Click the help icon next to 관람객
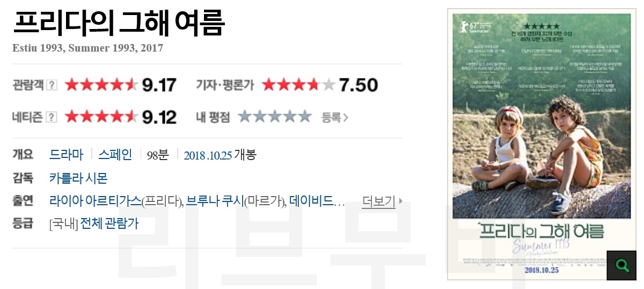Screen dimensions: 644x289 (52, 85)
